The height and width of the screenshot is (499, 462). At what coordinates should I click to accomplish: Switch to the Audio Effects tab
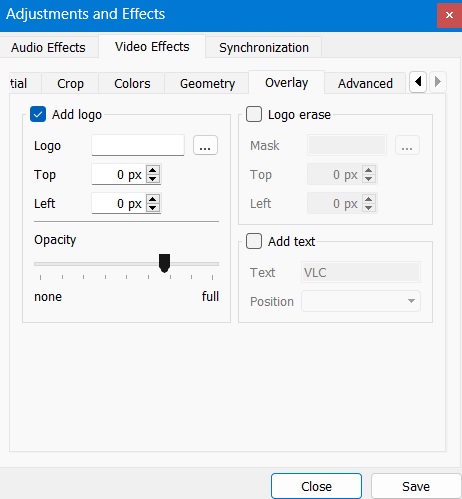pos(48,47)
